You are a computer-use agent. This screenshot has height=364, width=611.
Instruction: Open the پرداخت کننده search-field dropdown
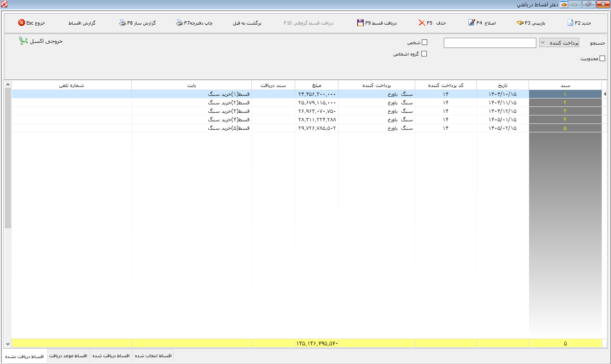click(559, 43)
